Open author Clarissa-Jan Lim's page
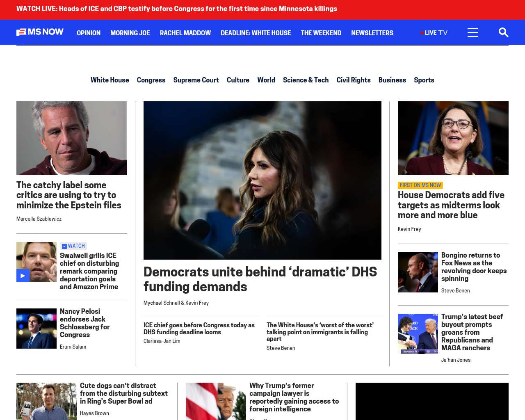Viewport: 525px width, 420px height. (162, 341)
